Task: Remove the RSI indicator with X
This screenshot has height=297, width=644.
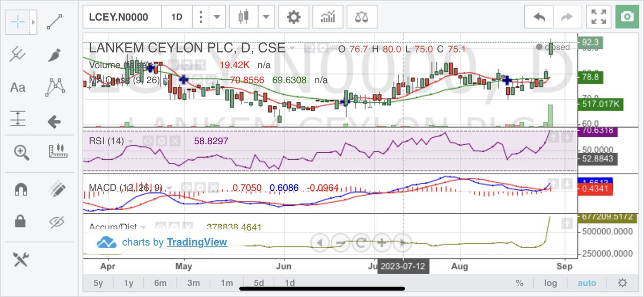Action: (175, 141)
